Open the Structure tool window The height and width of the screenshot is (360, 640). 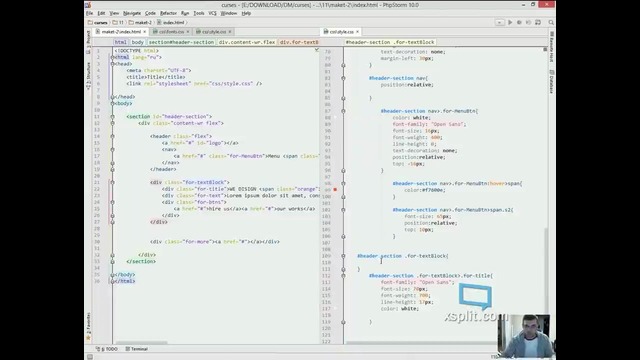point(89,76)
